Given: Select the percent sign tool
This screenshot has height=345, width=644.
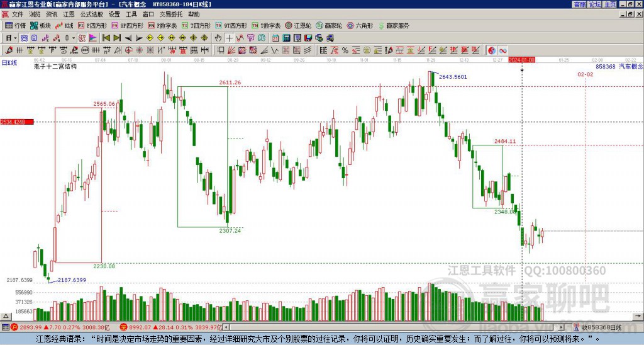Looking at the screenshot, I should 345,50.
